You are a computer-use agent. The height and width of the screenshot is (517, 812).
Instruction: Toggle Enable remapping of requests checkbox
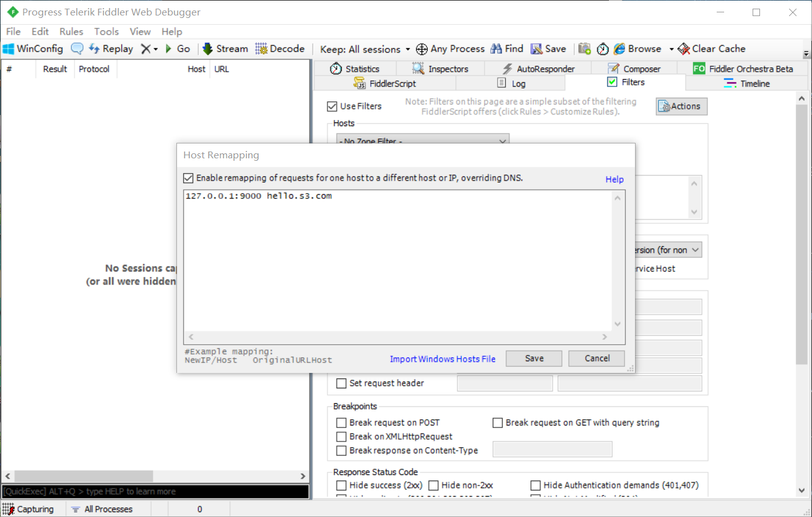pyautogui.click(x=189, y=178)
